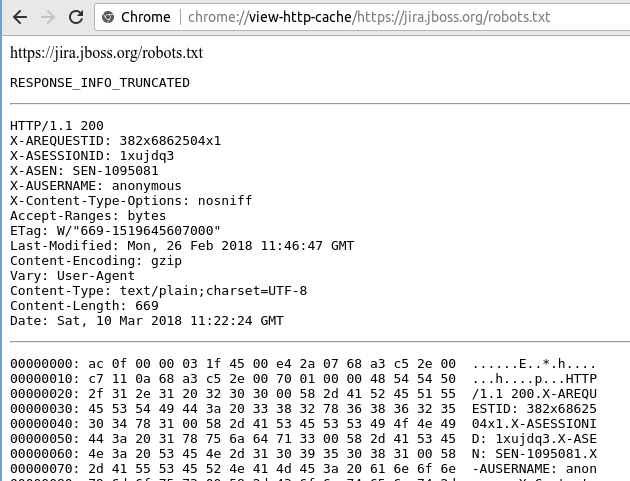Viewport: 630px width, 481px height.
Task: Click the Content-Length 669 line
Action: point(84,306)
